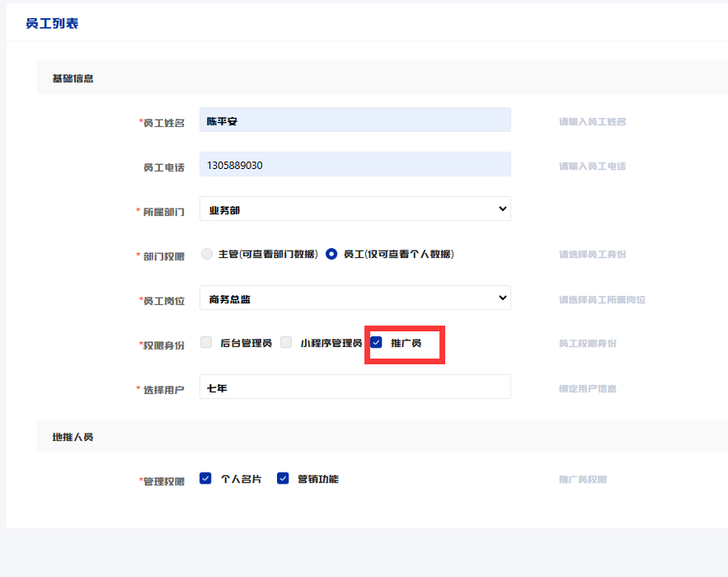Click the 员工姓名 field label

click(x=163, y=123)
